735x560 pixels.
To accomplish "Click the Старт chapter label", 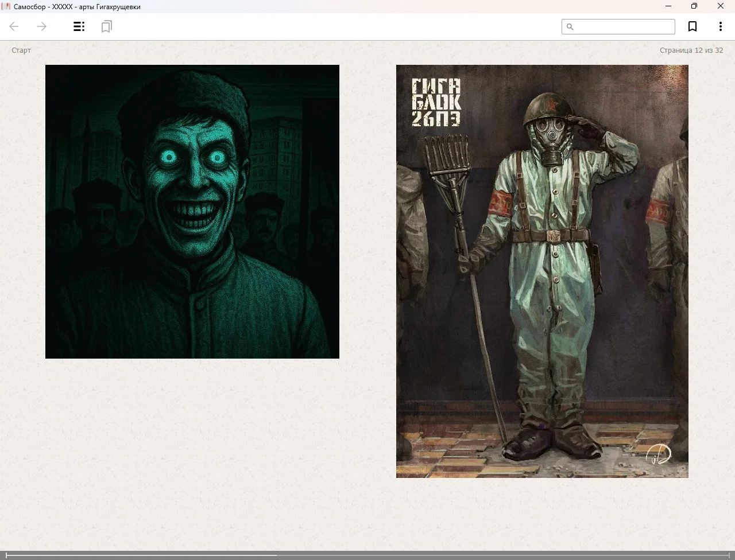I will [21, 50].
